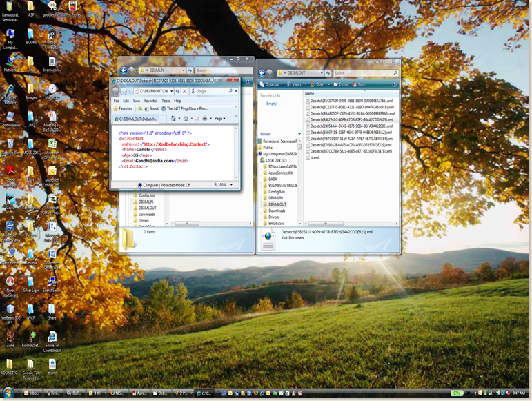
Task: Open the Tools menu in Internet Explorer
Action: tap(166, 101)
